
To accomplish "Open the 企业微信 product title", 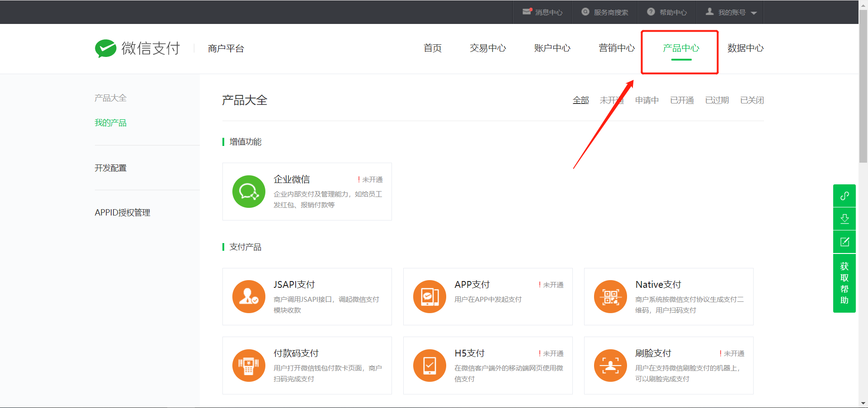I will point(292,179).
